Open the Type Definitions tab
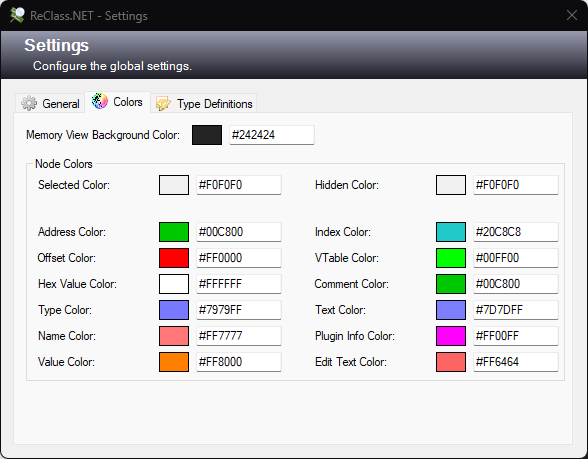Screen dimensions: 588x459 click(204, 103)
